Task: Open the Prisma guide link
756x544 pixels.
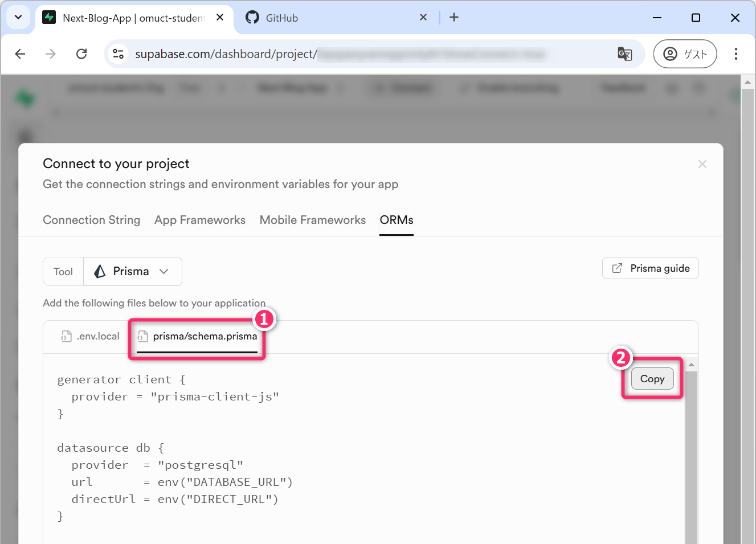Action: pos(650,269)
